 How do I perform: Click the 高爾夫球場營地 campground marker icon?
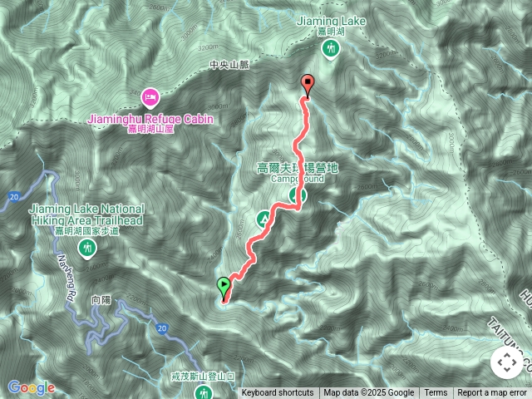298,196
